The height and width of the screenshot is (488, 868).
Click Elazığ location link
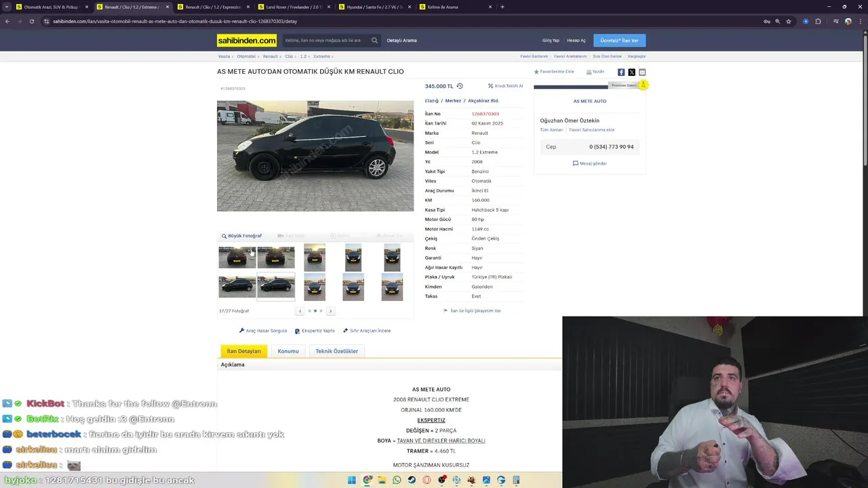[x=432, y=101]
